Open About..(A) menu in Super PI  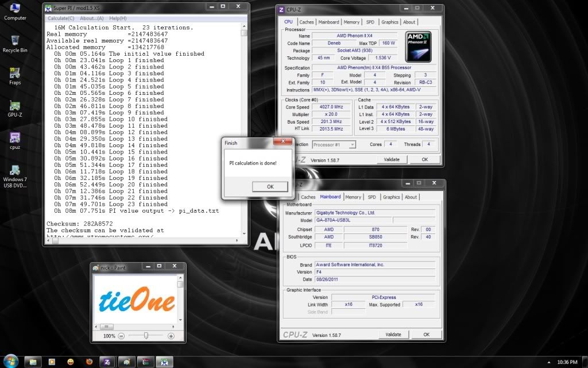click(91, 18)
